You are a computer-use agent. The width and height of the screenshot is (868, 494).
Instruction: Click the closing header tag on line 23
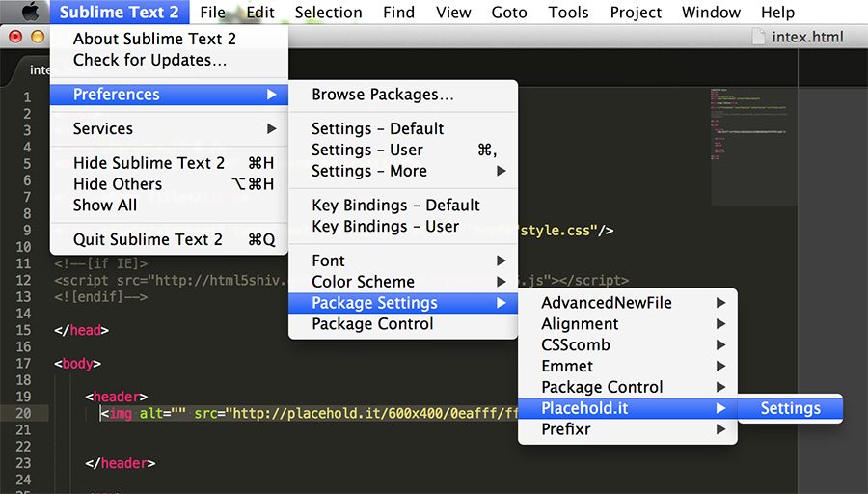click(121, 463)
